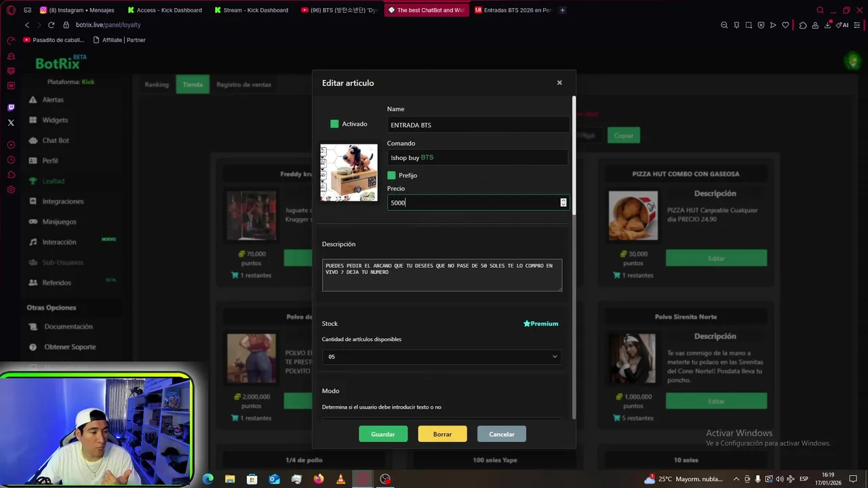The image size is (868, 488).
Task: Click the snapshot selection icon in address bar
Action: click(749, 25)
